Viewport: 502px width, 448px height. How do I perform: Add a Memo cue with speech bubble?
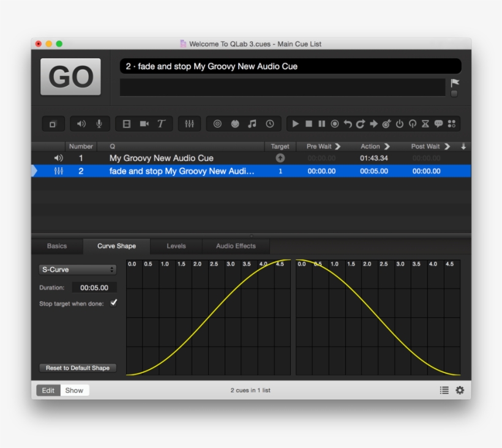[x=438, y=124]
